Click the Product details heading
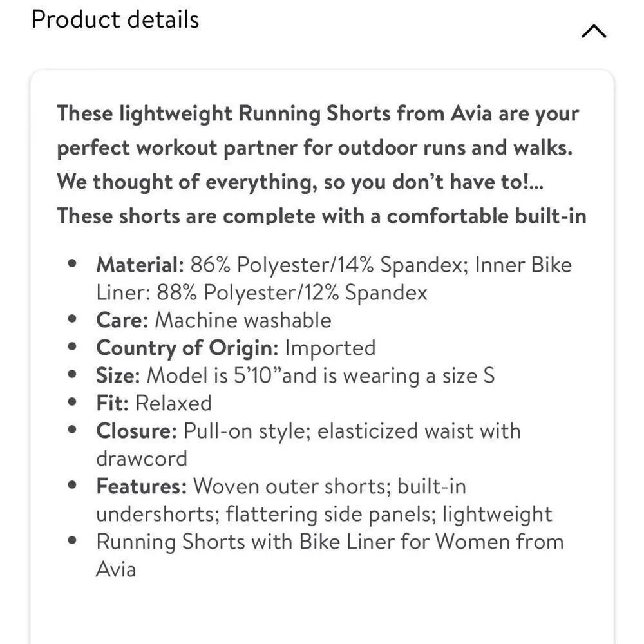The image size is (644, 644). click(114, 19)
